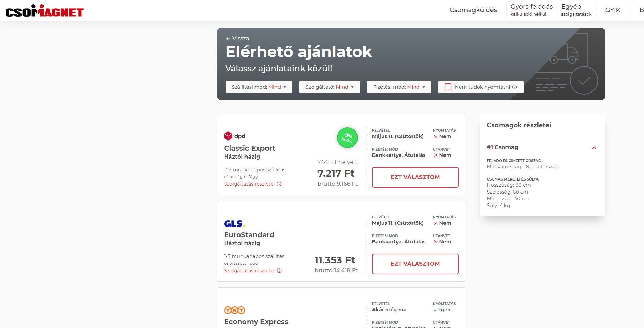Viewport: 644px width, 328px height.
Task: Choose the GLS offer with EZT VÁLASZTOM
Action: click(415, 264)
